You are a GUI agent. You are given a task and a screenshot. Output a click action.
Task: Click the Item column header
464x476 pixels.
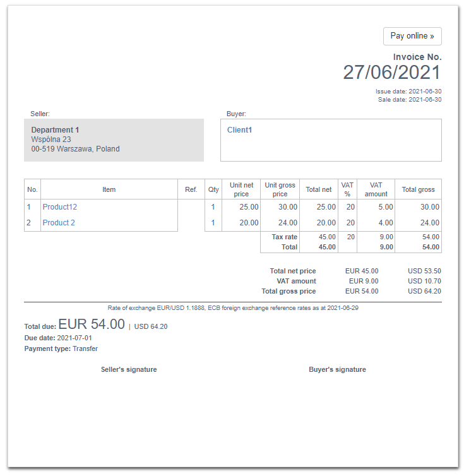pos(109,189)
